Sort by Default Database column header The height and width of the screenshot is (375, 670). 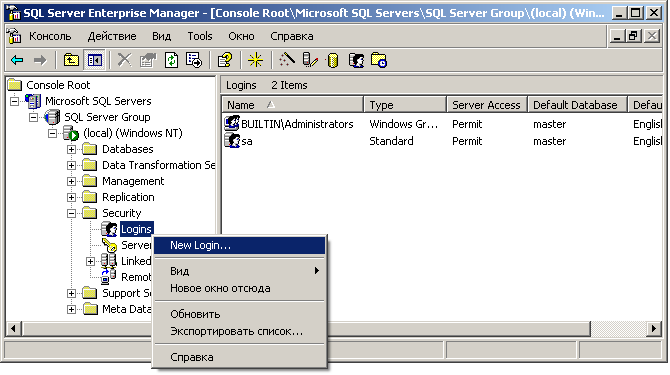click(x=577, y=105)
